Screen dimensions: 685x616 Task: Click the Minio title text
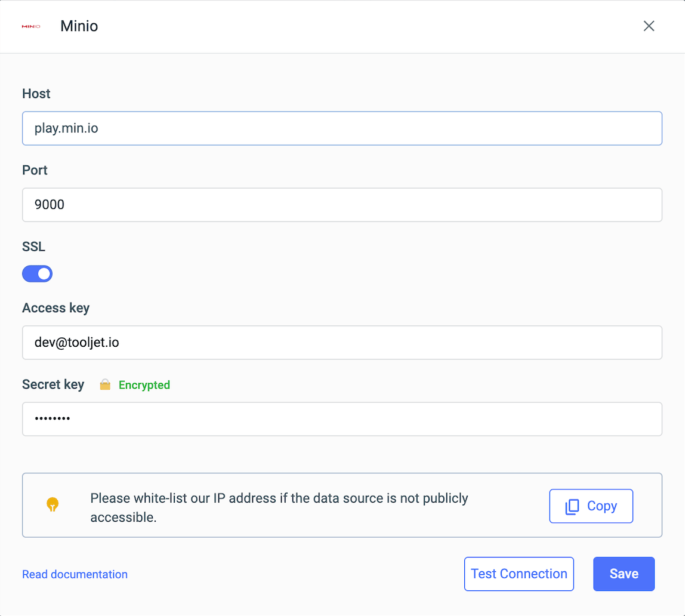pyautogui.click(x=79, y=26)
